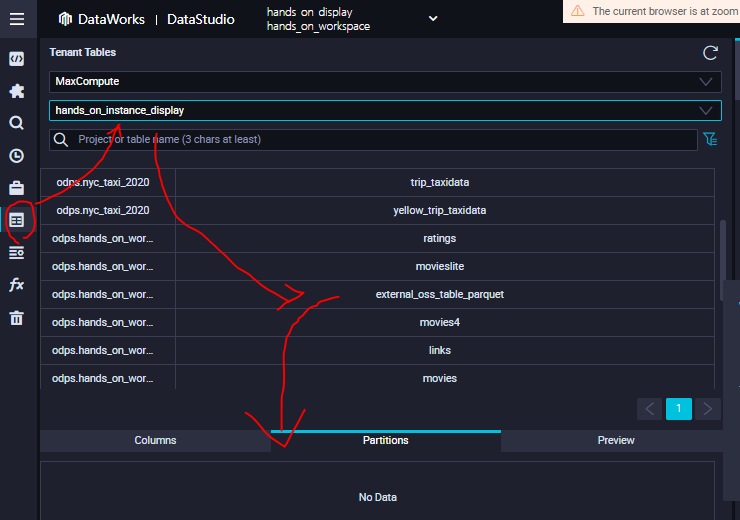
Task: Go to the next page of tables
Action: (x=707, y=409)
